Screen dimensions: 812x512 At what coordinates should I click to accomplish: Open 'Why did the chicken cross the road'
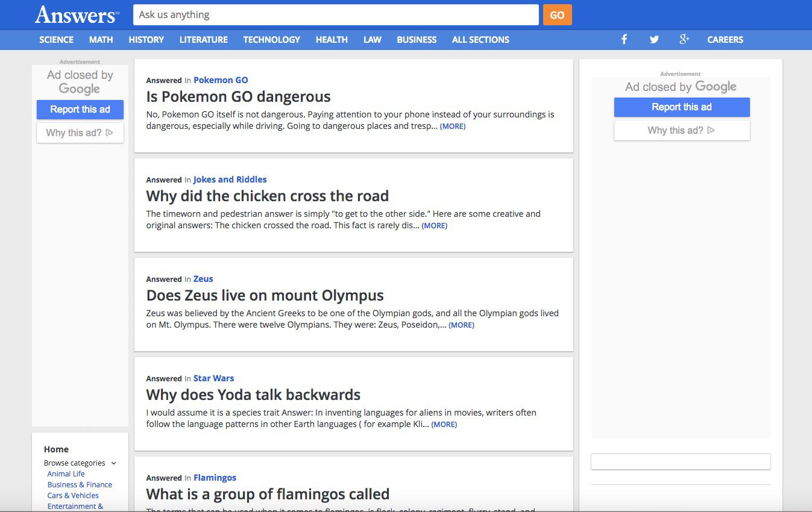pyautogui.click(x=268, y=196)
